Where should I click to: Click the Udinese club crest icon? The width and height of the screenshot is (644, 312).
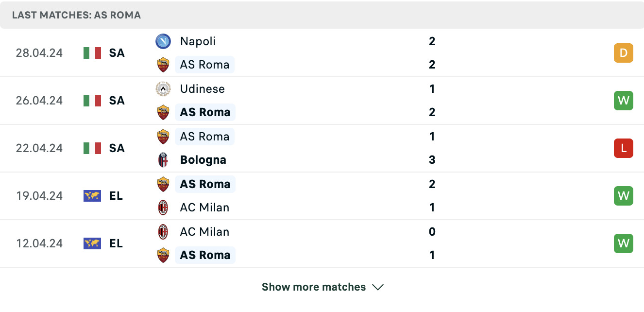163,89
